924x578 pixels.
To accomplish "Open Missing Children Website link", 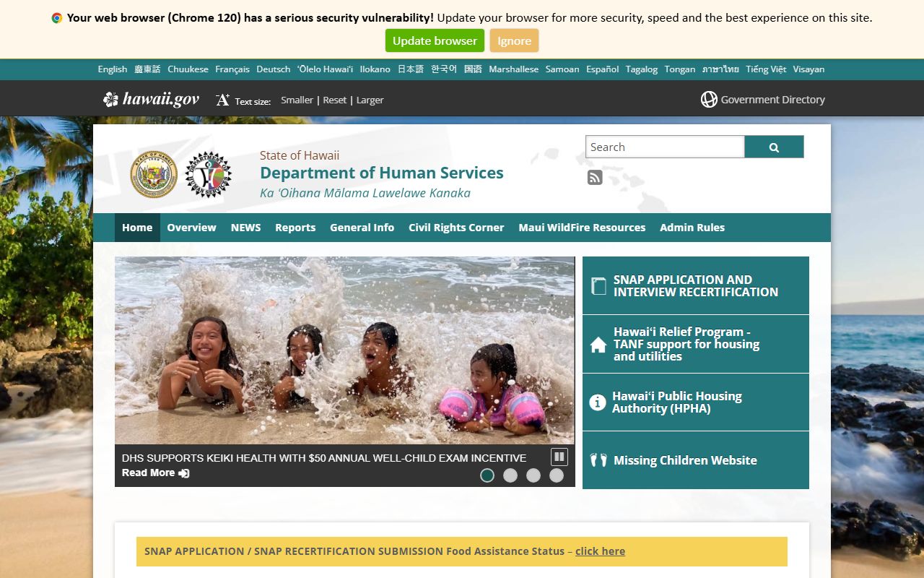I will click(x=696, y=460).
